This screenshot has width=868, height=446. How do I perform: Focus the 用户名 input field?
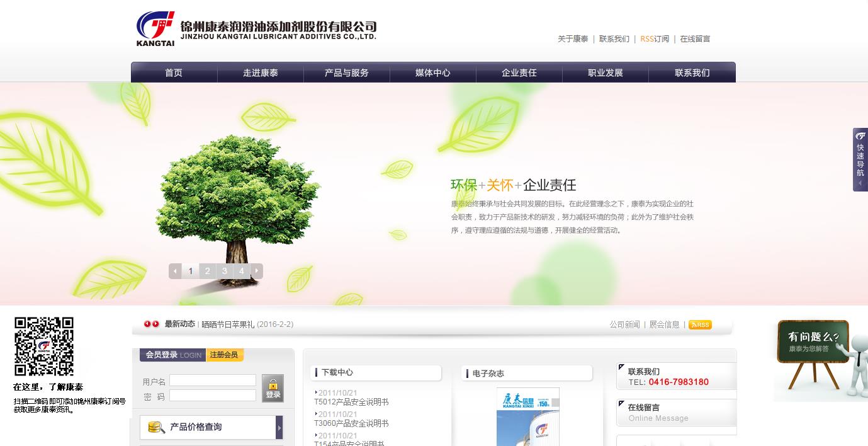point(213,380)
